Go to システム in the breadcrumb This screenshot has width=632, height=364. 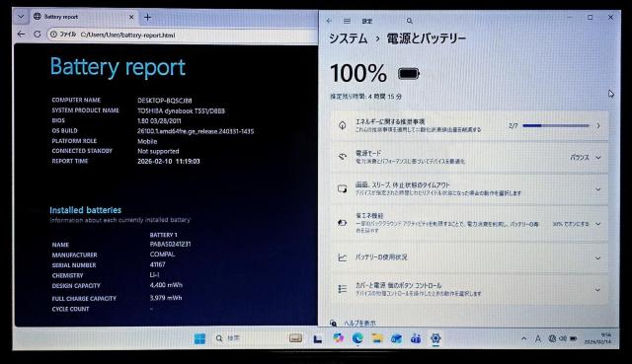click(349, 38)
